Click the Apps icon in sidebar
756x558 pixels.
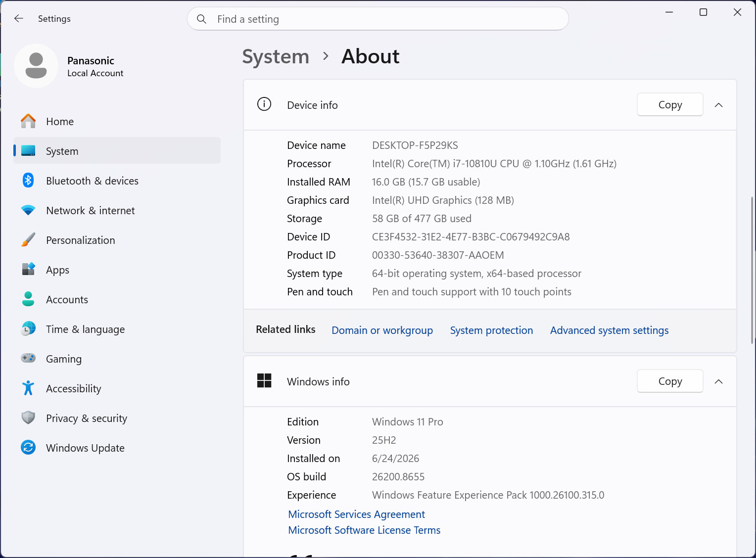28,270
